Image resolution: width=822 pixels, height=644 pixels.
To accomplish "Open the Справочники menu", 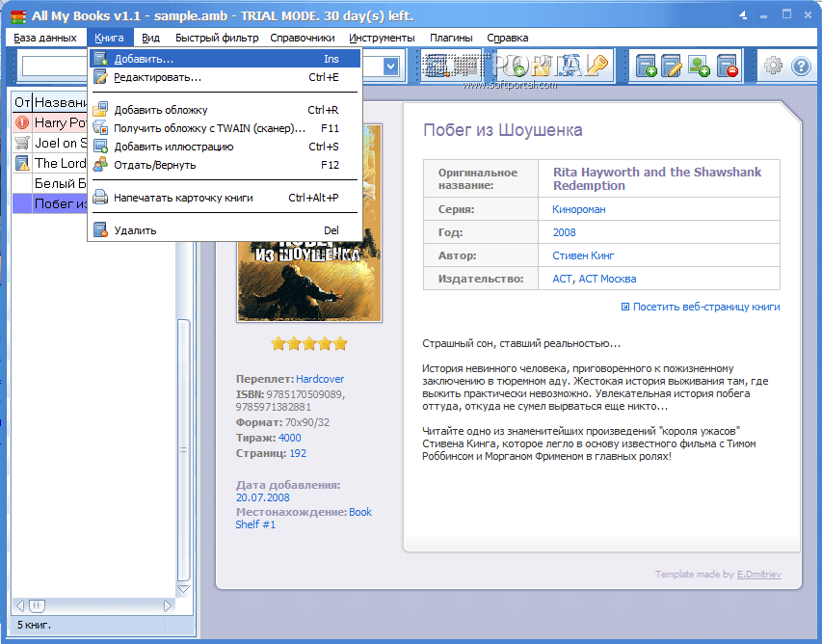I will point(303,38).
